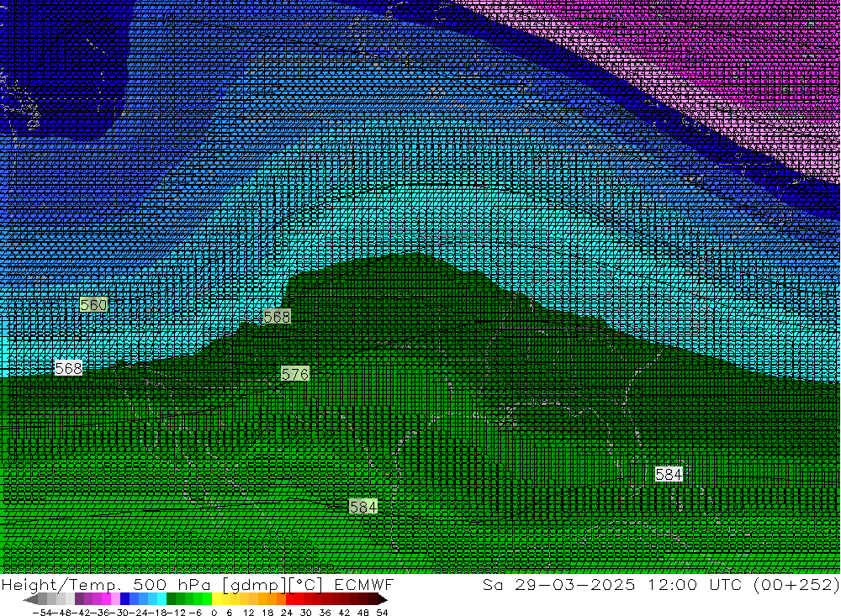Click the 560 contour height label
The image size is (841, 616).
[x=93, y=305]
